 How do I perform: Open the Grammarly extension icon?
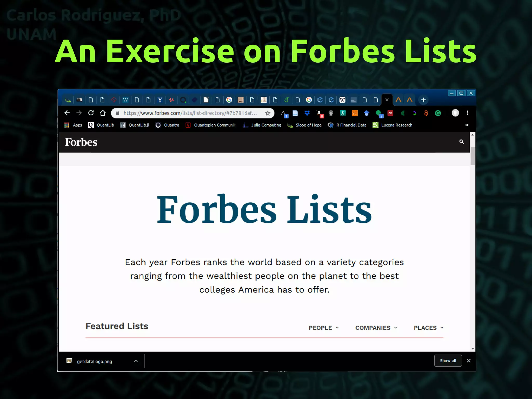438,113
